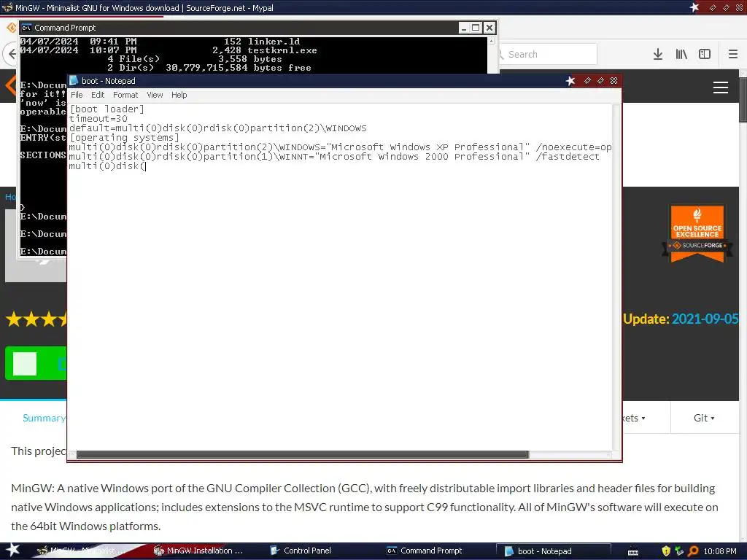Click the clock showing 10:08 PM
This screenshot has height=560, width=747.
click(720, 551)
